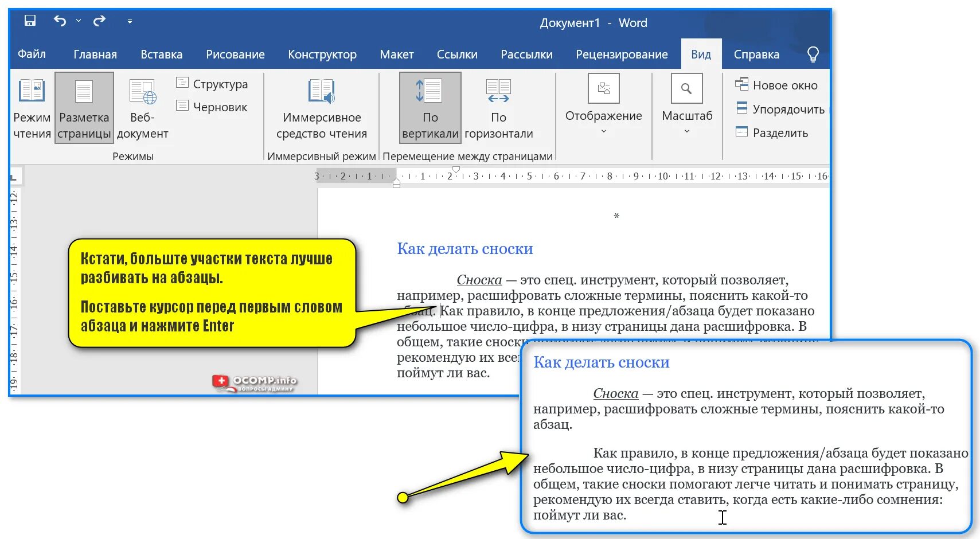The width and height of the screenshot is (980, 539).
Task: Switch to the Главная tab
Action: [x=95, y=54]
